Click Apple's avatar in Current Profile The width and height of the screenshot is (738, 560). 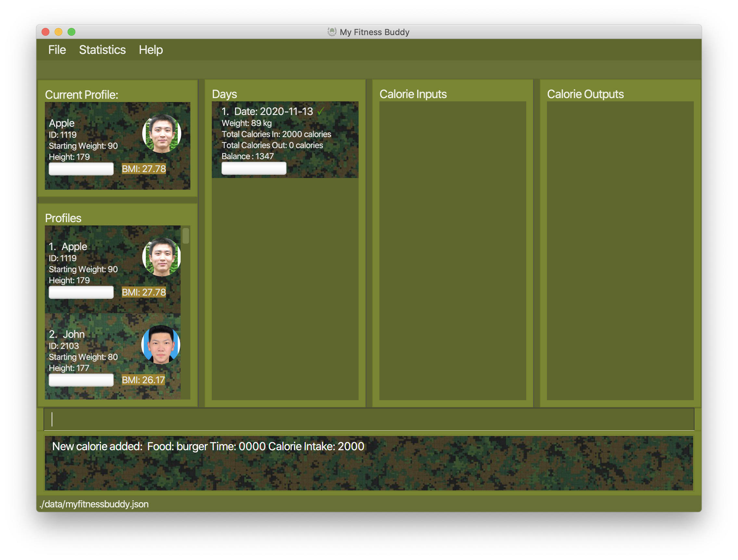point(161,134)
